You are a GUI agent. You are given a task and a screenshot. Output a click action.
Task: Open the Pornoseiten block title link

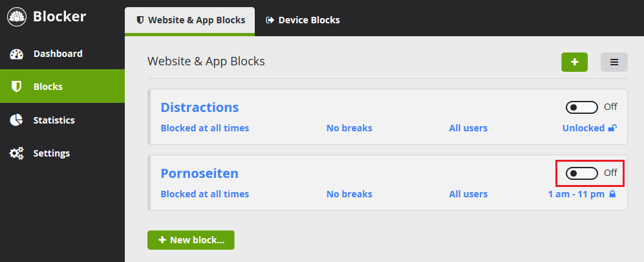click(x=199, y=173)
